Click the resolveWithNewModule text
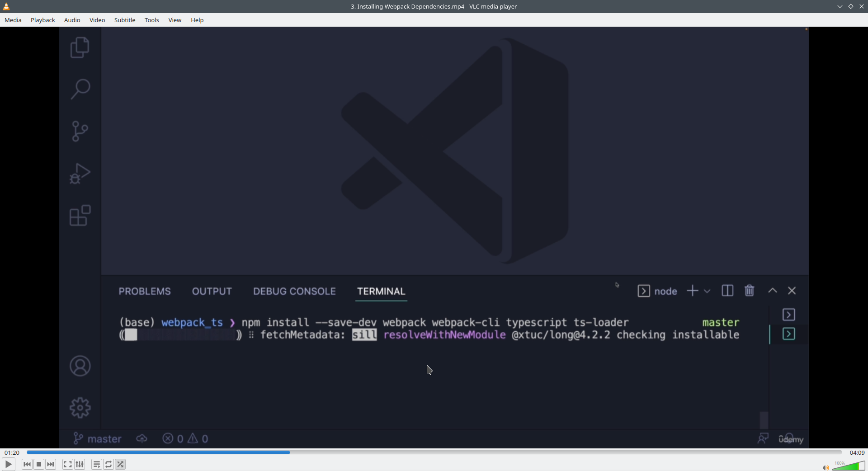The image size is (868, 471). [445, 334]
